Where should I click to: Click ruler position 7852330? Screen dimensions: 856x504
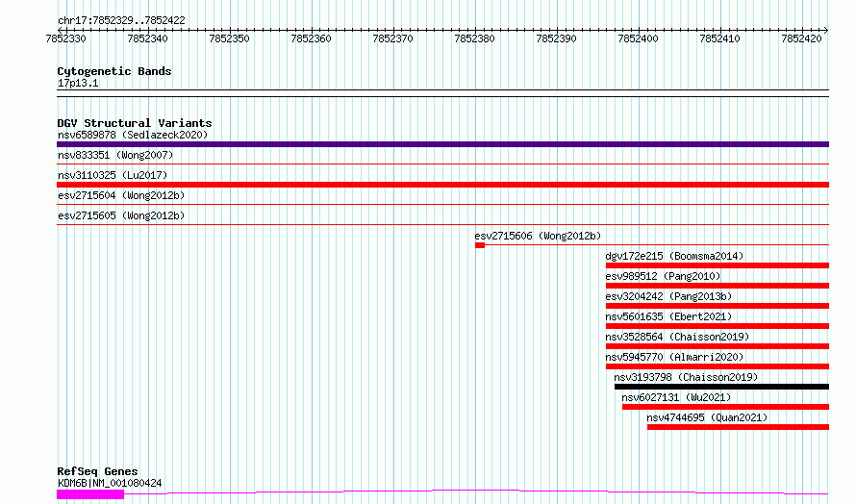click(66, 38)
